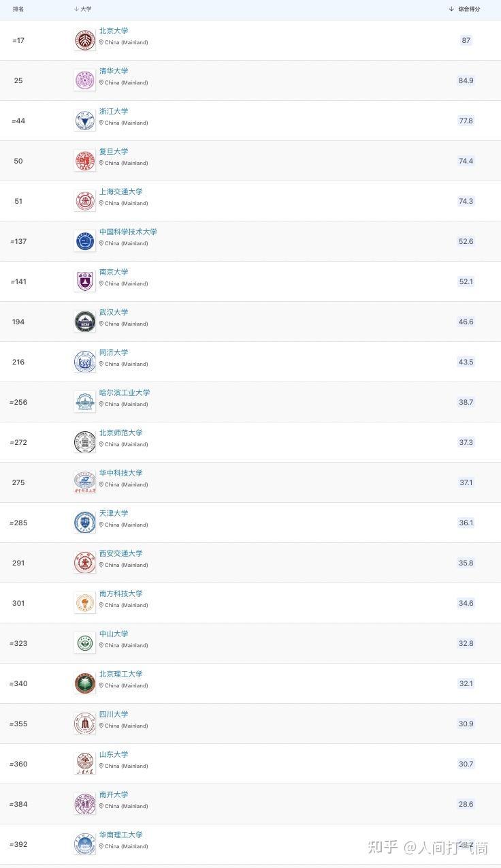Viewport: 501px width, 868px height.
Task: Click the USTC (中国科学技术大学) logo
Action: click(85, 241)
